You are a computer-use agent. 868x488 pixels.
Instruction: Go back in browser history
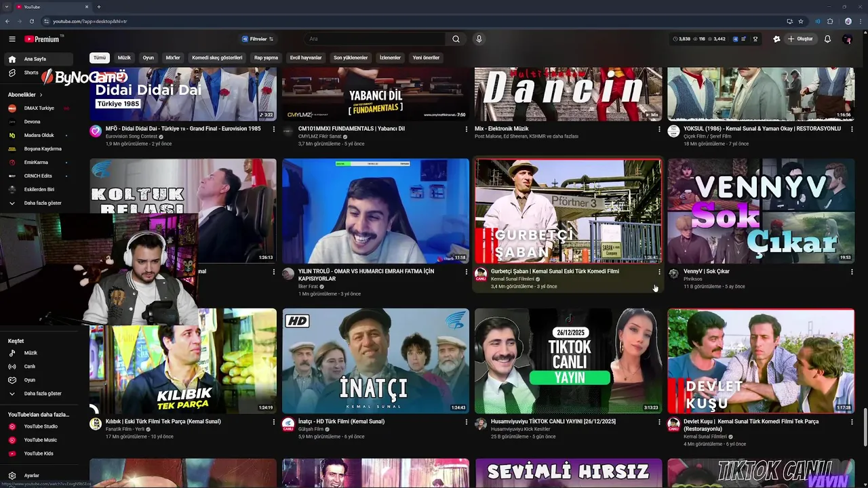tap(7, 21)
